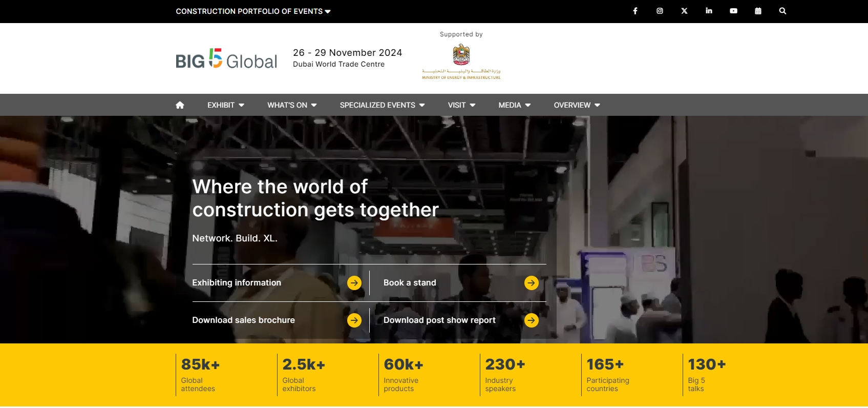Expand the Overview menu

pos(577,105)
